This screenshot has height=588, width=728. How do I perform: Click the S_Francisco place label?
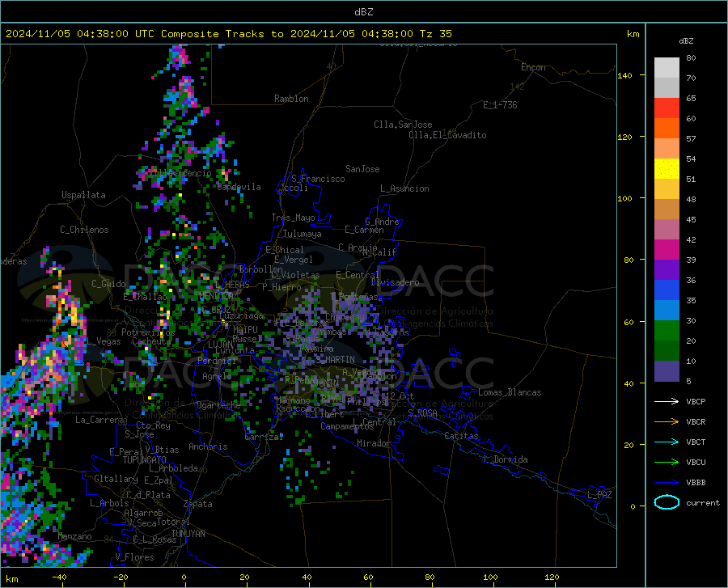tap(318, 179)
